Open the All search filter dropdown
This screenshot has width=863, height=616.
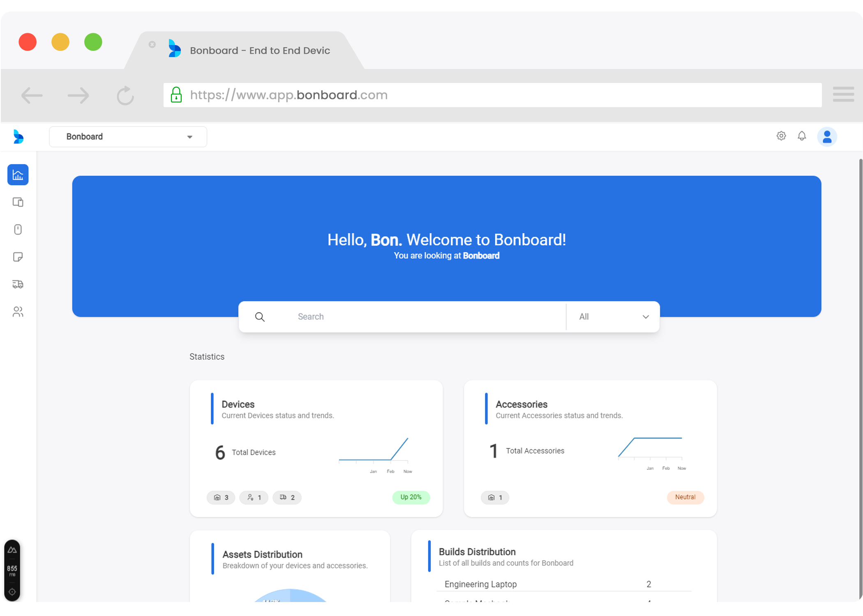pyautogui.click(x=613, y=317)
